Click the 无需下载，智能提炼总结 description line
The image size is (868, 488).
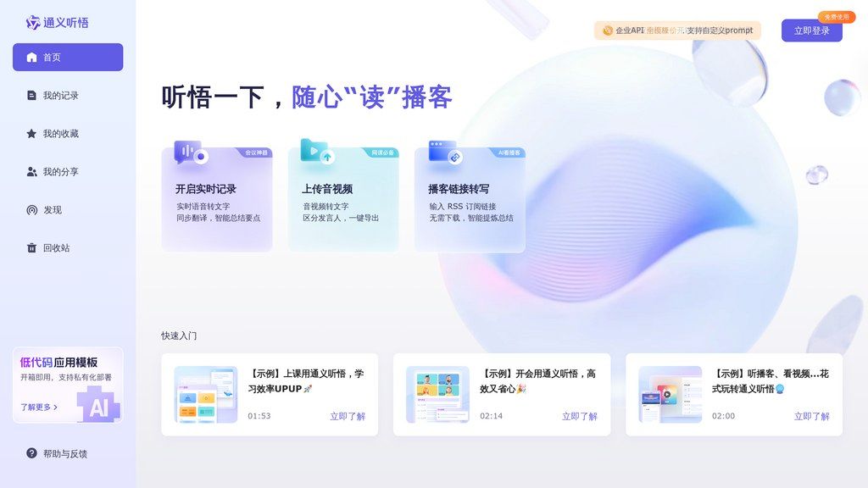(x=471, y=218)
